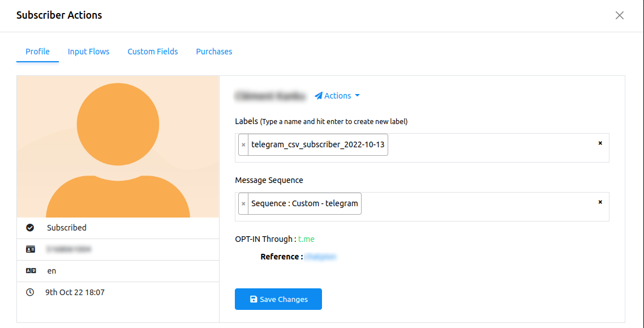Clear the Message Sequence field with its x
Screen dimensions: 644x328
click(600, 202)
